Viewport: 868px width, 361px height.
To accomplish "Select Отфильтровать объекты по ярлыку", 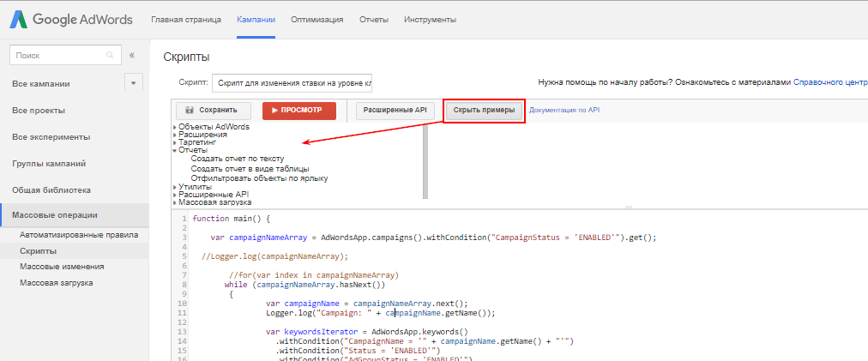I will pyautogui.click(x=260, y=178).
